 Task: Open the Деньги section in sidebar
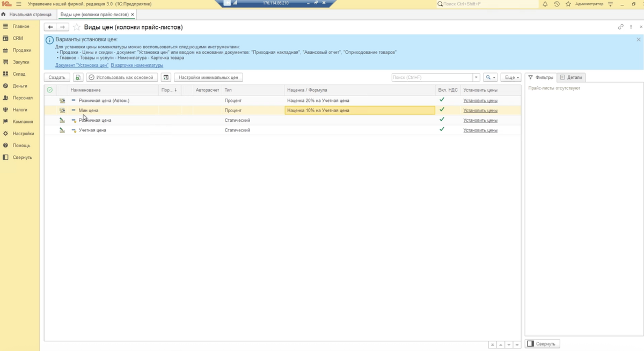(x=20, y=86)
